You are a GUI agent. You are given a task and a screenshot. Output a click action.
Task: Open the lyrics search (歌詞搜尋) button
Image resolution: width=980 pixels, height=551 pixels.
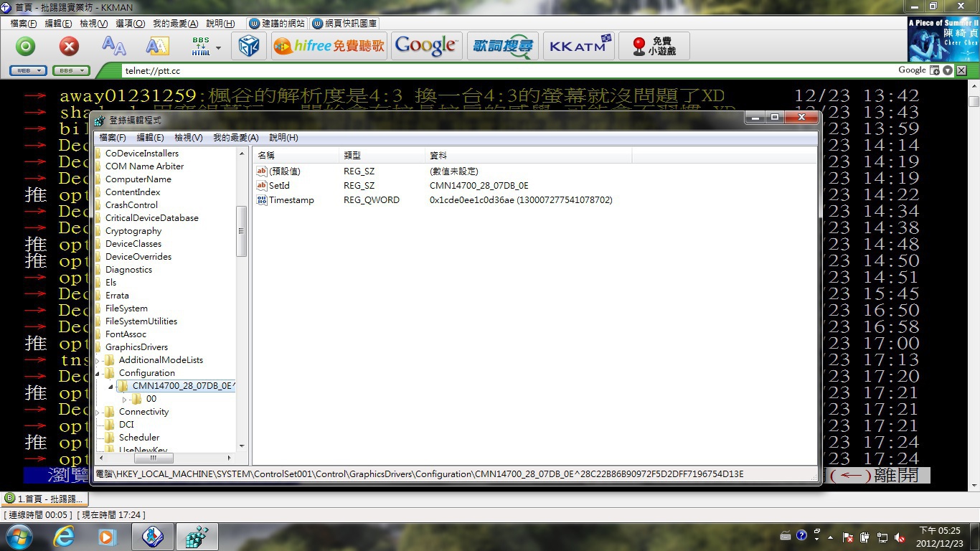[502, 46]
